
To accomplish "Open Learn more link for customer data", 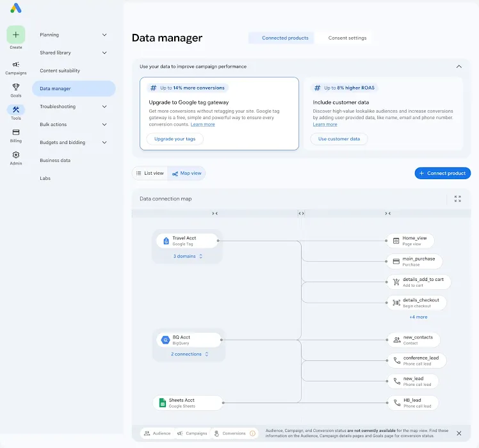I will point(325,124).
